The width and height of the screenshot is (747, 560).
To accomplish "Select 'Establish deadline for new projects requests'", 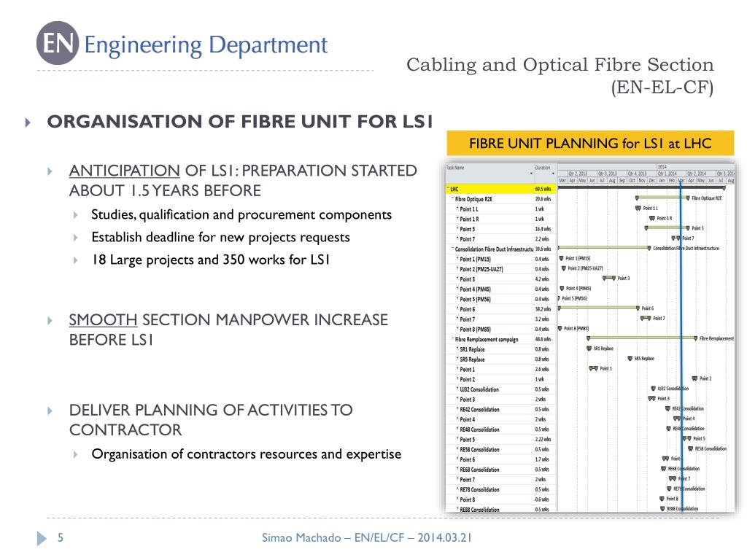I will coord(220,237).
